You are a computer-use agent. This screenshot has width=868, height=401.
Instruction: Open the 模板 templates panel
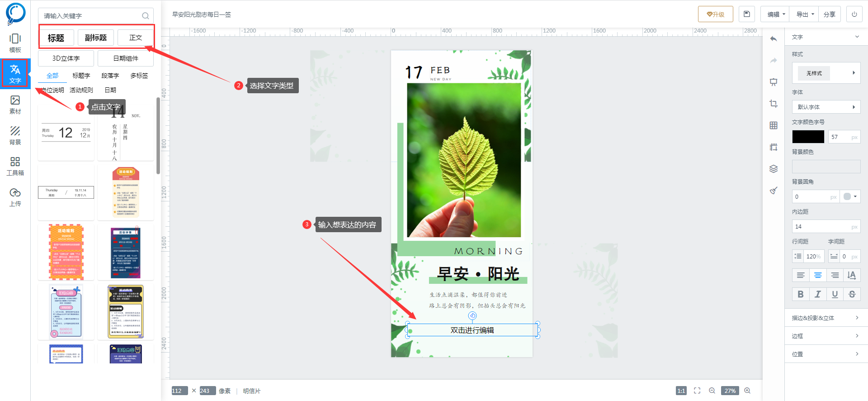click(x=15, y=43)
